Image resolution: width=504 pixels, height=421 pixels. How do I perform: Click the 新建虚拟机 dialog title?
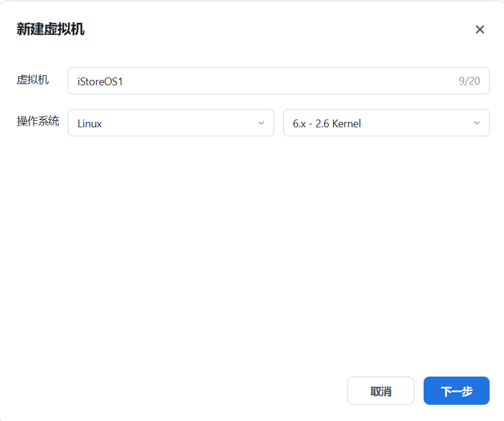tap(50, 29)
